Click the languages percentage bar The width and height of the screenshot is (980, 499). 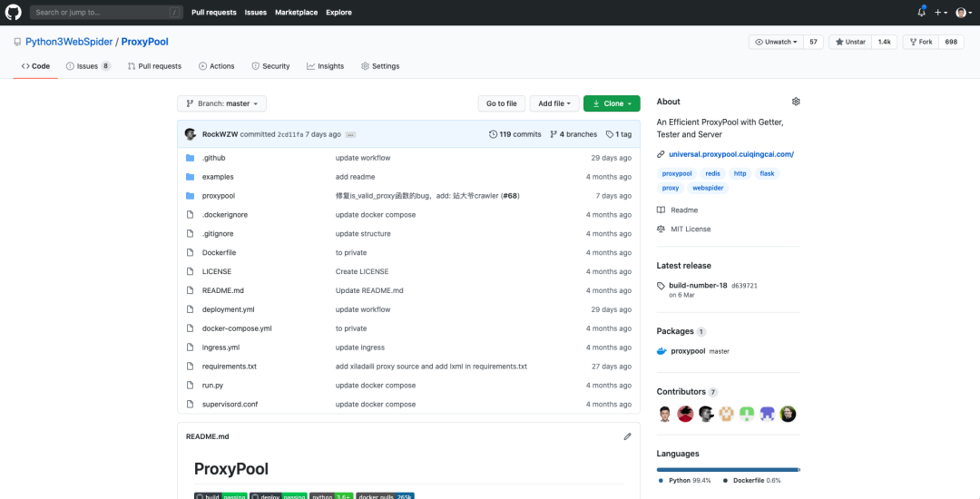pyautogui.click(x=728, y=469)
